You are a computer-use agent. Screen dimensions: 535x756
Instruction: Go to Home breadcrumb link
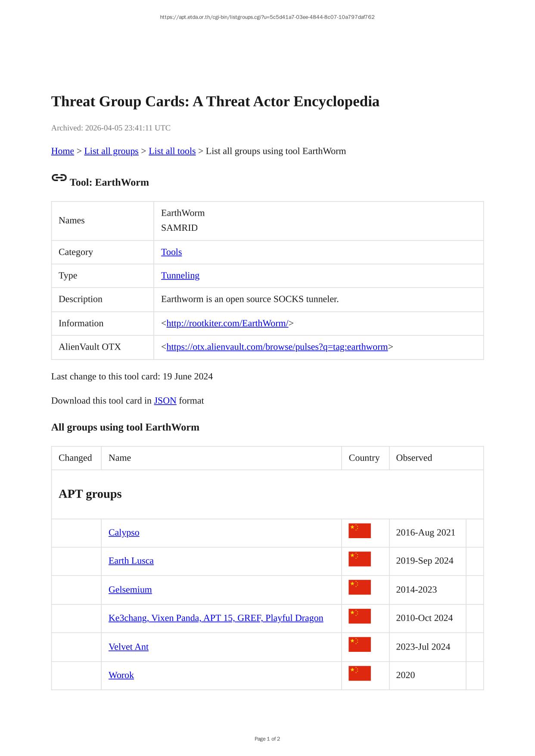pos(62,151)
